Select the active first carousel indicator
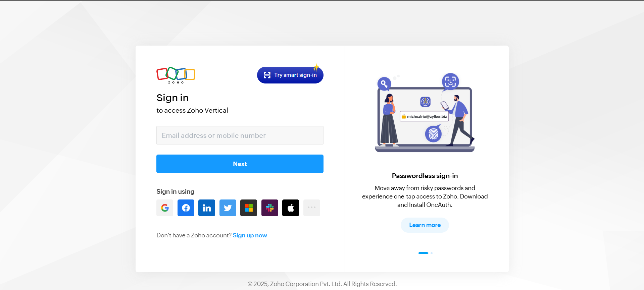Image resolution: width=644 pixels, height=290 pixels. pos(423,253)
